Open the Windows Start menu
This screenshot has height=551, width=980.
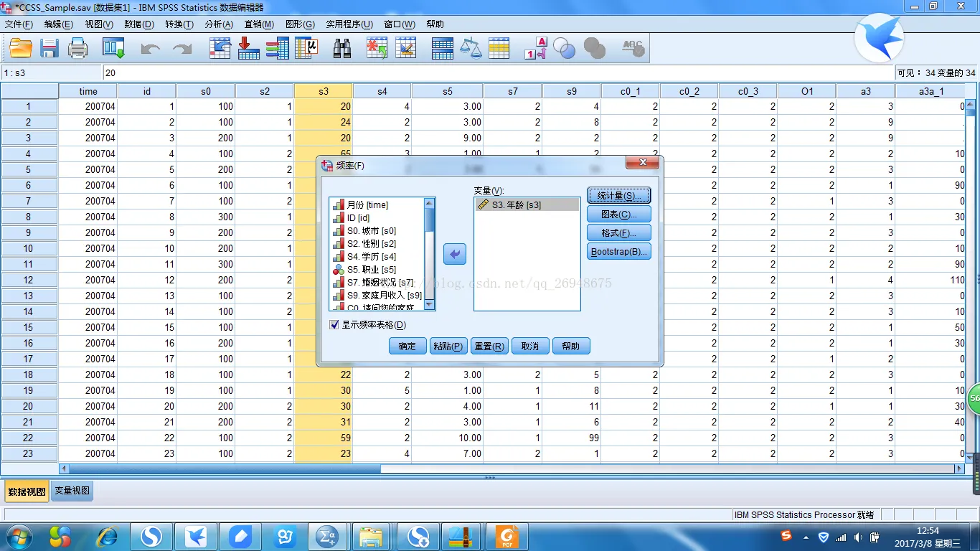coord(19,536)
